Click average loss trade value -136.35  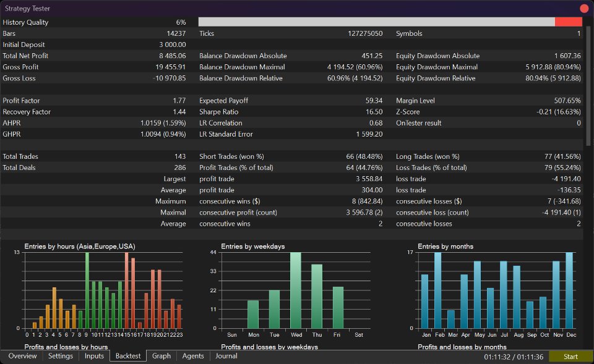(569, 190)
